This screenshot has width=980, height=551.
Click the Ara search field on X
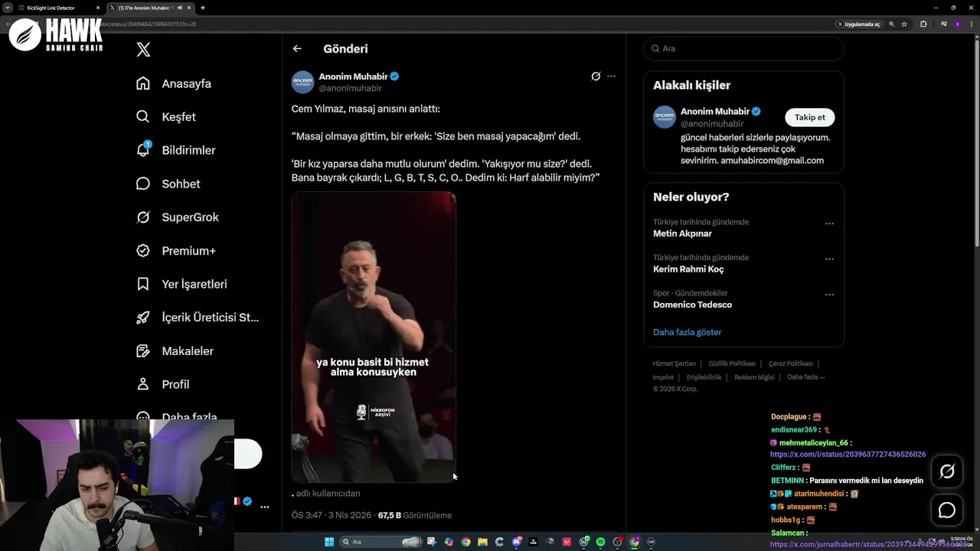tap(743, 48)
